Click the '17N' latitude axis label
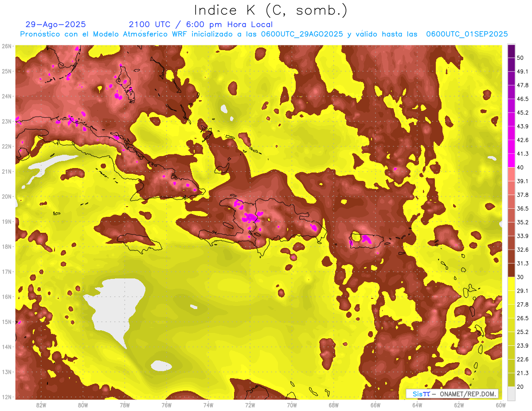Screen dimensions: 532x411 pos(7,272)
